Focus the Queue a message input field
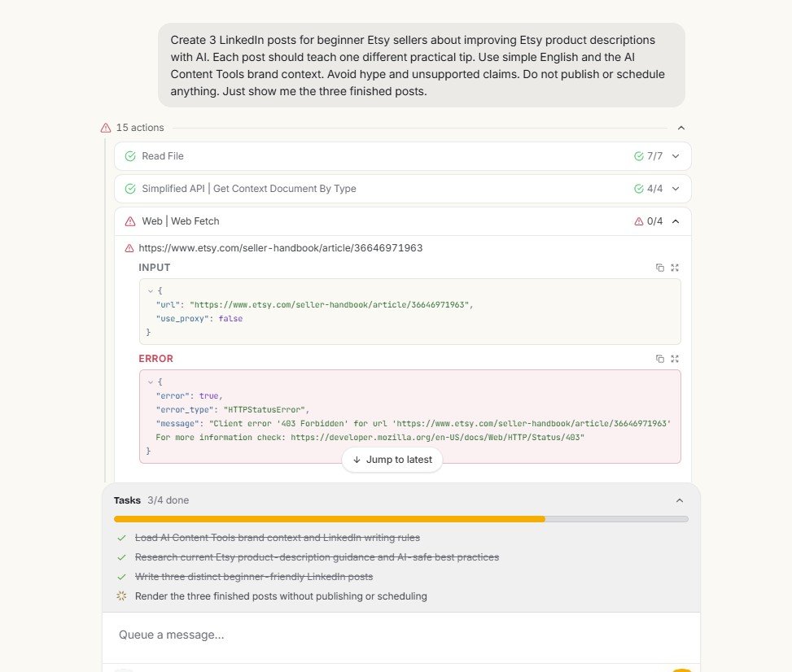 401,635
